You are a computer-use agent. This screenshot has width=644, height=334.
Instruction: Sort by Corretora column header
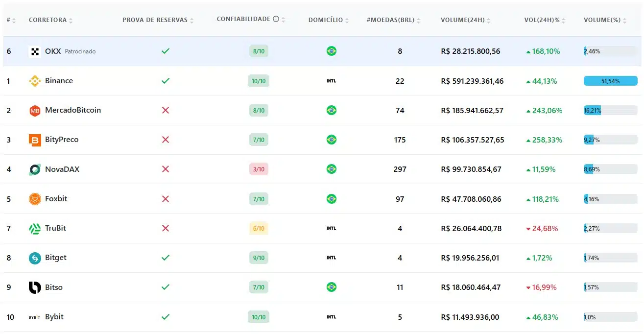(50, 20)
